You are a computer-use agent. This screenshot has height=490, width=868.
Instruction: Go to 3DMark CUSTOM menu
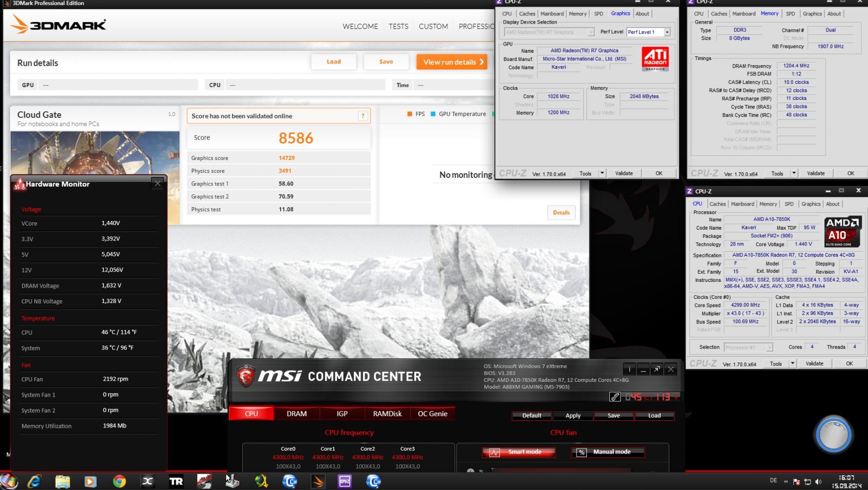433,26
